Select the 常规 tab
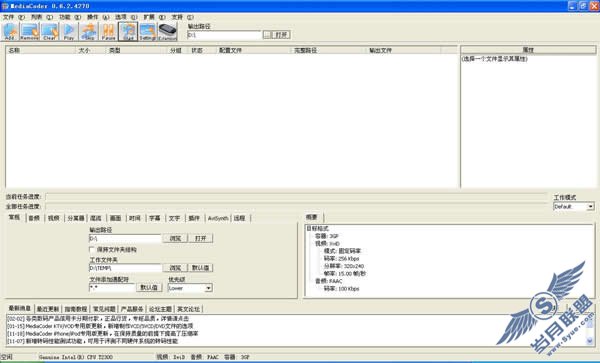This screenshot has height=363, width=600. [15, 217]
